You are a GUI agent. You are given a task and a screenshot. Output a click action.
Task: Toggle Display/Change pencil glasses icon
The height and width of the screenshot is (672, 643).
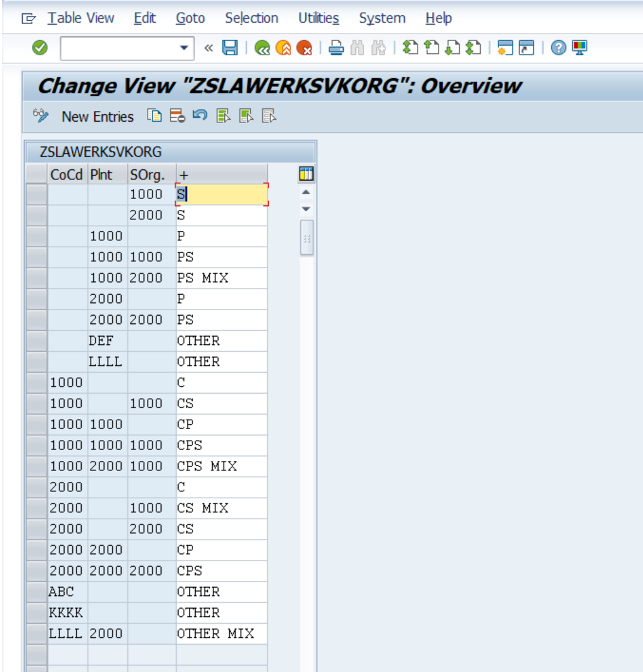[x=41, y=116]
